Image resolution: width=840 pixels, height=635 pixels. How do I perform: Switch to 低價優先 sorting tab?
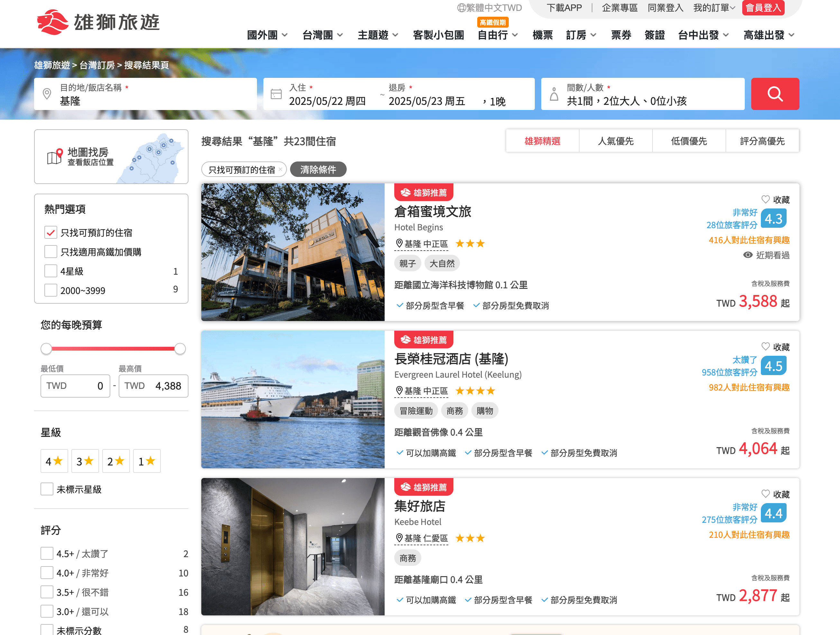pyautogui.click(x=689, y=141)
